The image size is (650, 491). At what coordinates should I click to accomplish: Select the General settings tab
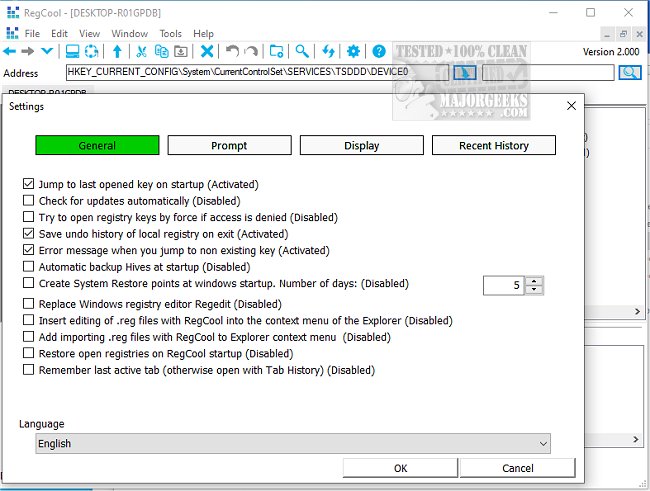pyautogui.click(x=97, y=145)
